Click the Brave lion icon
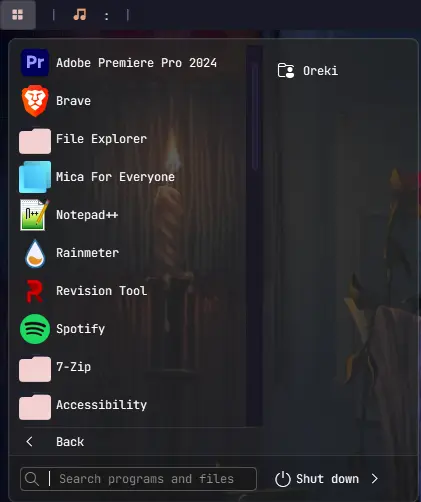This screenshot has height=502, width=421. point(35,101)
